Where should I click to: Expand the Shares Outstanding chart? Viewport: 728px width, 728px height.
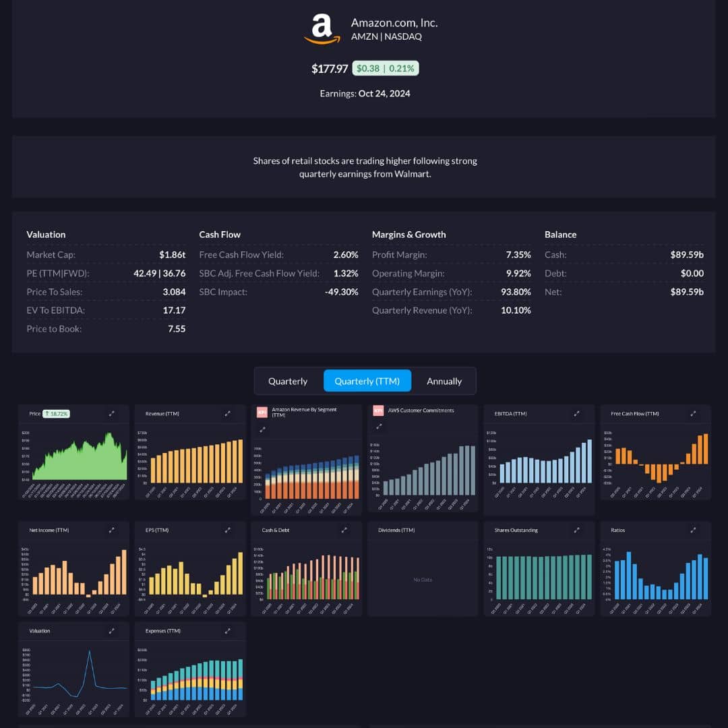(576, 530)
